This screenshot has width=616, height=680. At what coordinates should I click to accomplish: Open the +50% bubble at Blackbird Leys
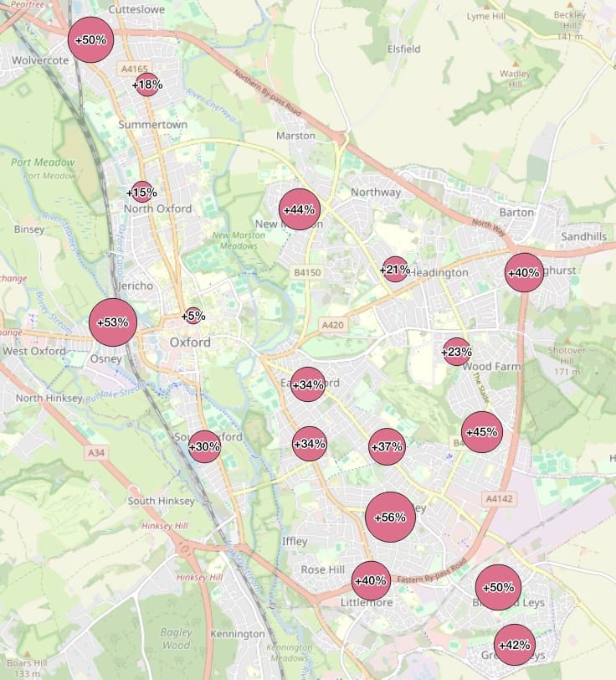pos(498,587)
